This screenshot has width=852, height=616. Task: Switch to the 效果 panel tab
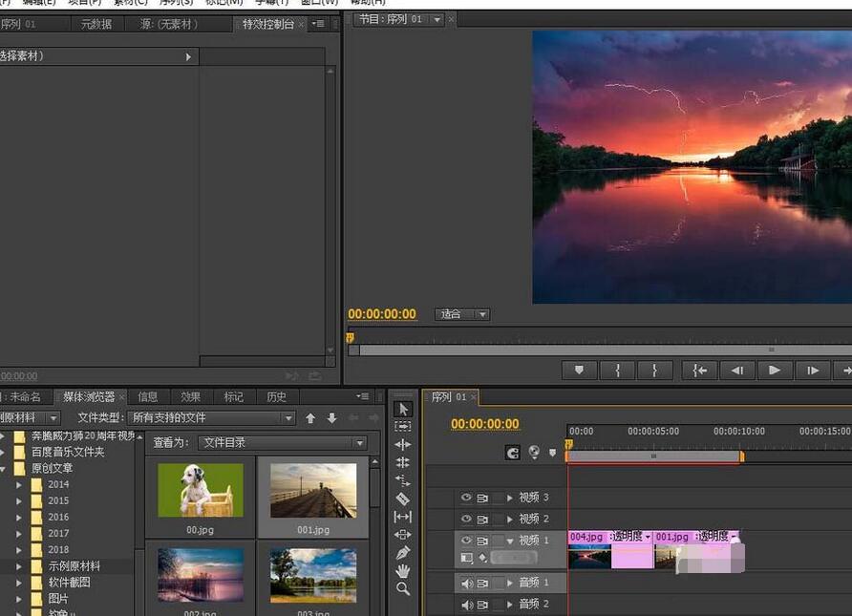190,395
